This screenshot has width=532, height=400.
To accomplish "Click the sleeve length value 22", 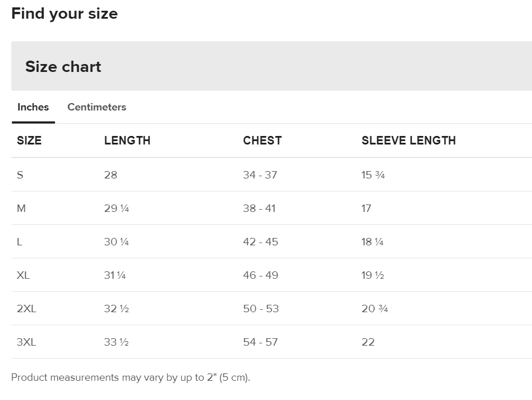I will pos(368,342).
